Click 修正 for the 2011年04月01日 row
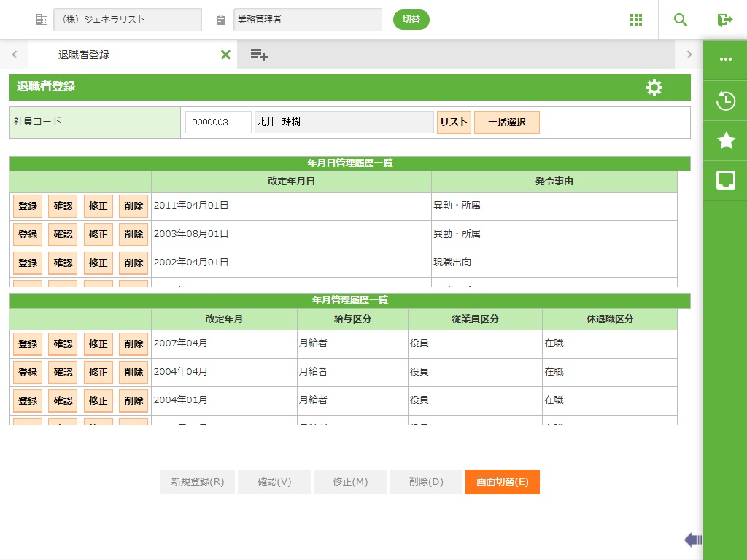 tap(98, 206)
